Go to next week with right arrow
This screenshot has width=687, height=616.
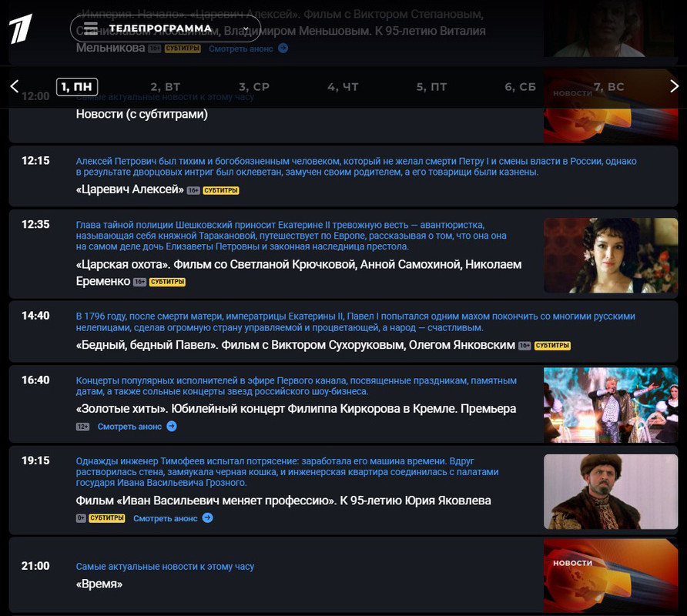click(674, 86)
